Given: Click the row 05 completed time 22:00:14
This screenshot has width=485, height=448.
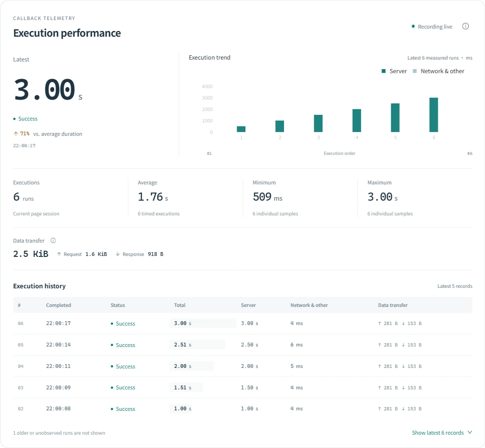Looking at the screenshot, I should [59, 345].
